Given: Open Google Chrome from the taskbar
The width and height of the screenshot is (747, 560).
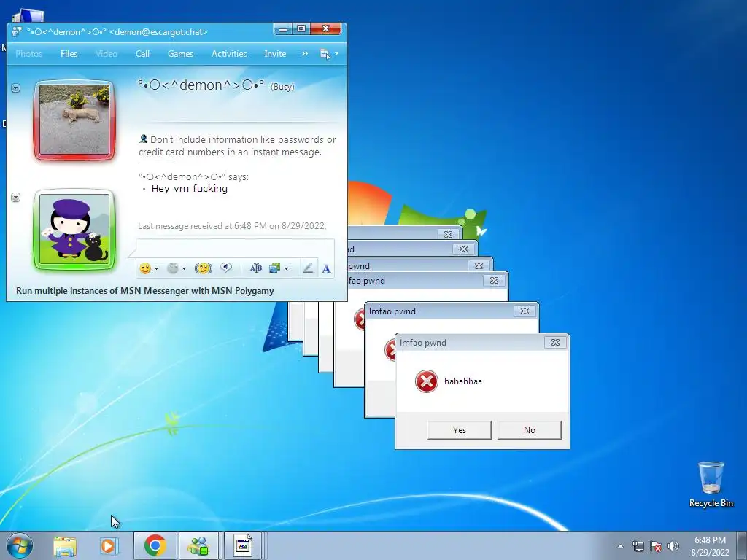Looking at the screenshot, I should point(155,545).
